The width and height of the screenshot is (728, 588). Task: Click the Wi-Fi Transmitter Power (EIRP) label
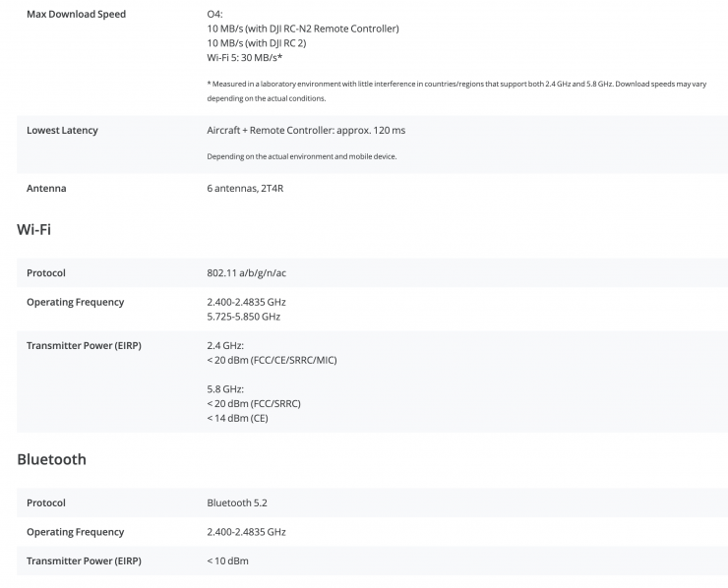pos(84,345)
